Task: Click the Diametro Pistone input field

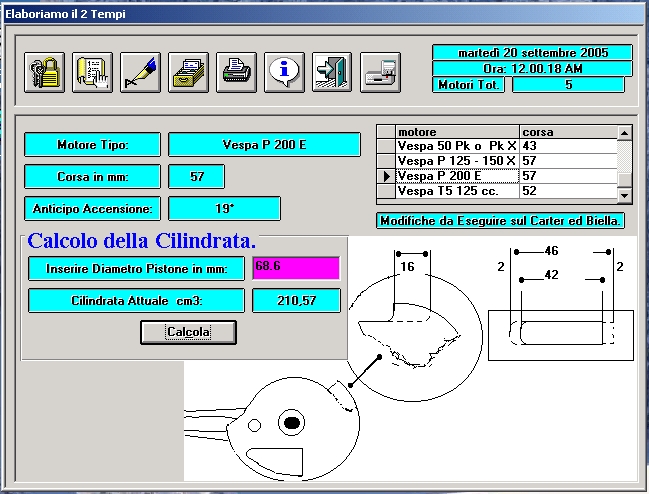Action: pyautogui.click(x=296, y=268)
